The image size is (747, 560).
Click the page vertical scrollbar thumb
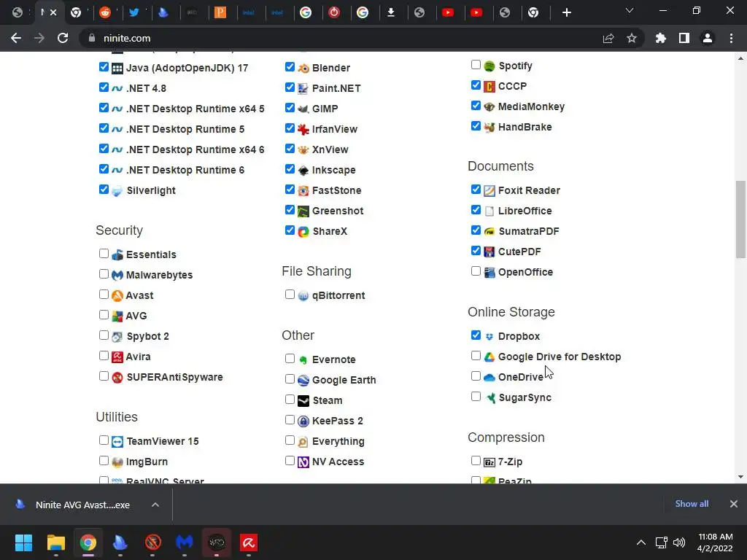pos(740,219)
